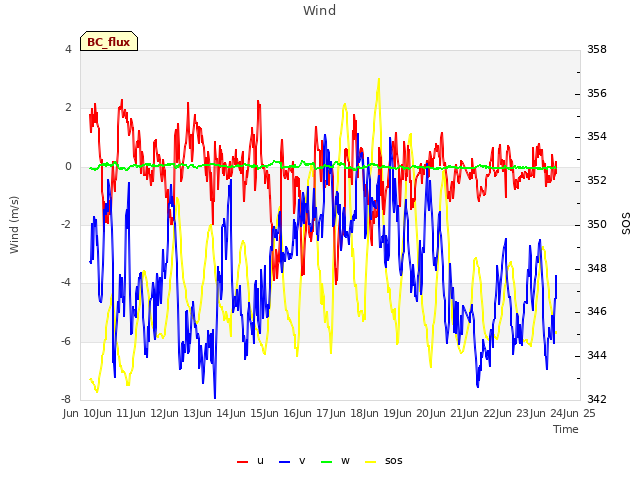Click the 0 tick on left axis
The image size is (640, 480).
pyautogui.click(x=68, y=166)
